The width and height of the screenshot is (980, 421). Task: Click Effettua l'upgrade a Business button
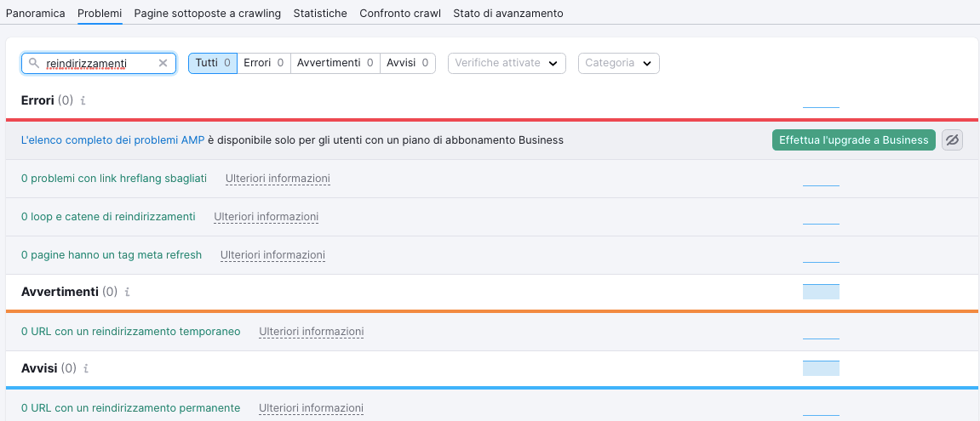854,140
